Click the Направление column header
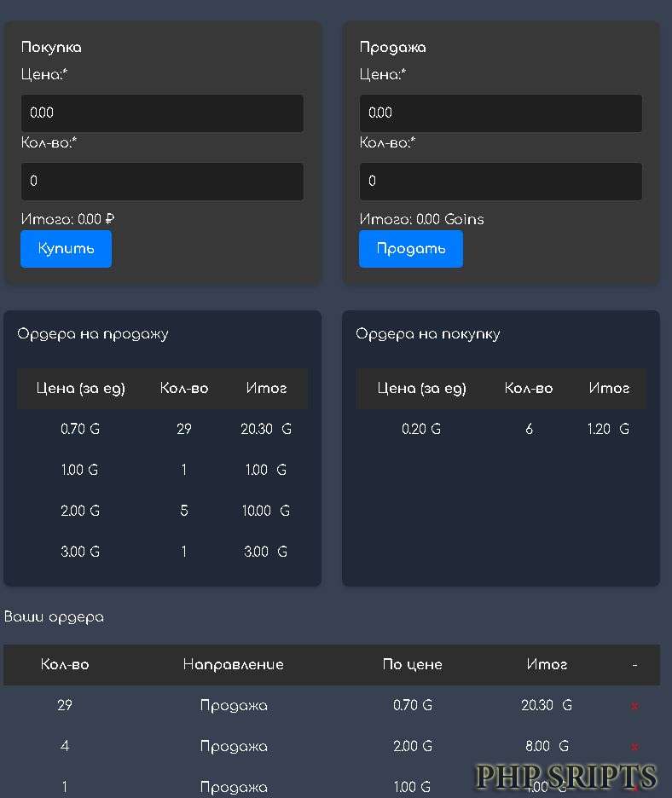Image resolution: width=672 pixels, height=798 pixels. (233, 664)
